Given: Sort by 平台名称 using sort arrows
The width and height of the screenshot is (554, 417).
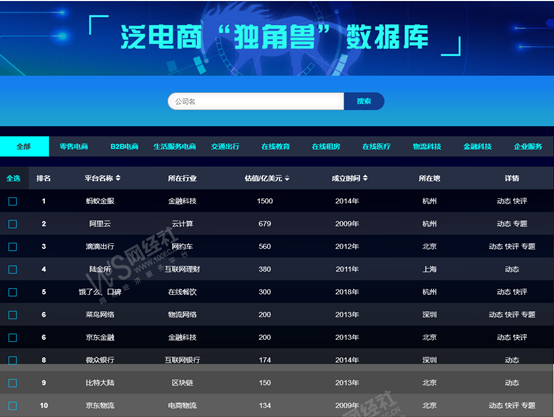Looking at the screenshot, I should click(118, 178).
